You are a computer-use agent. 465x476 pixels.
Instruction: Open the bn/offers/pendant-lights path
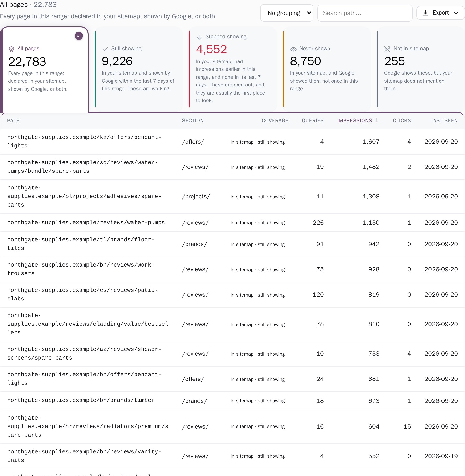tap(84, 379)
